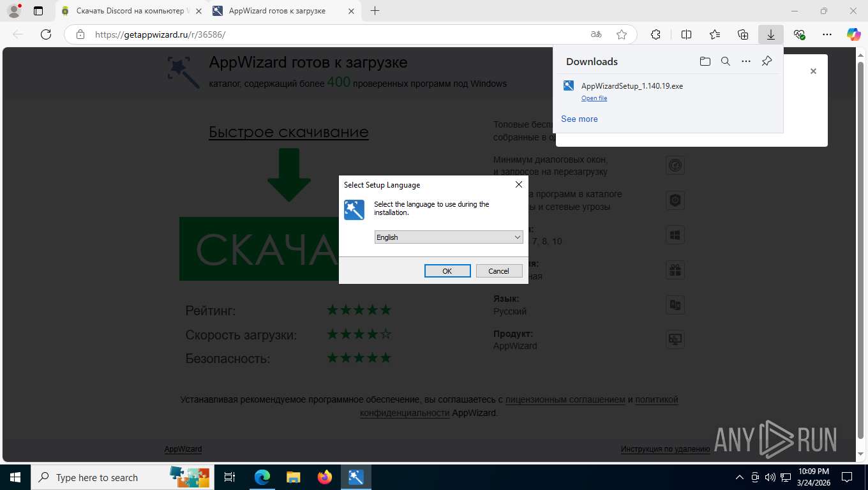The width and height of the screenshot is (868, 490).
Task: Click OK in Select Setup Language dialog
Action: [447, 271]
